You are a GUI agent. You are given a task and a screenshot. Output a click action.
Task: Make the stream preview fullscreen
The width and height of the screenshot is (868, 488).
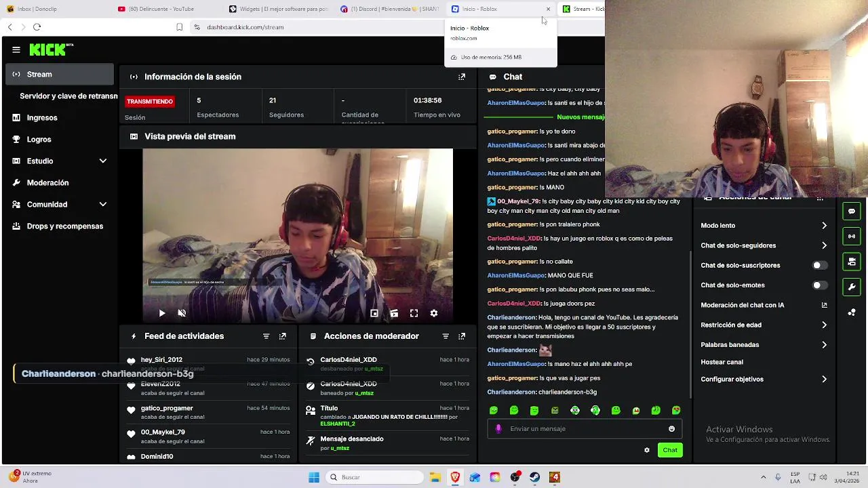(414, 313)
